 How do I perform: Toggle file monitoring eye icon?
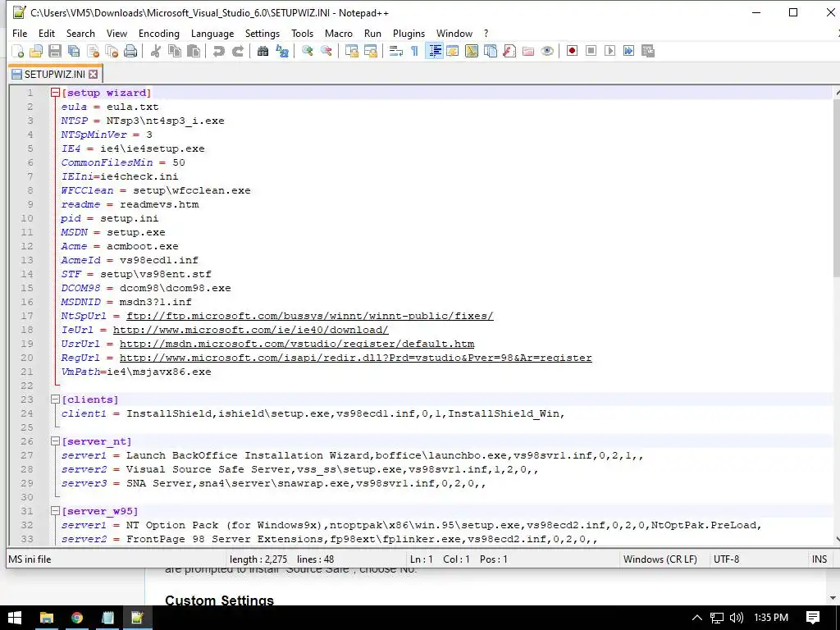click(x=547, y=51)
